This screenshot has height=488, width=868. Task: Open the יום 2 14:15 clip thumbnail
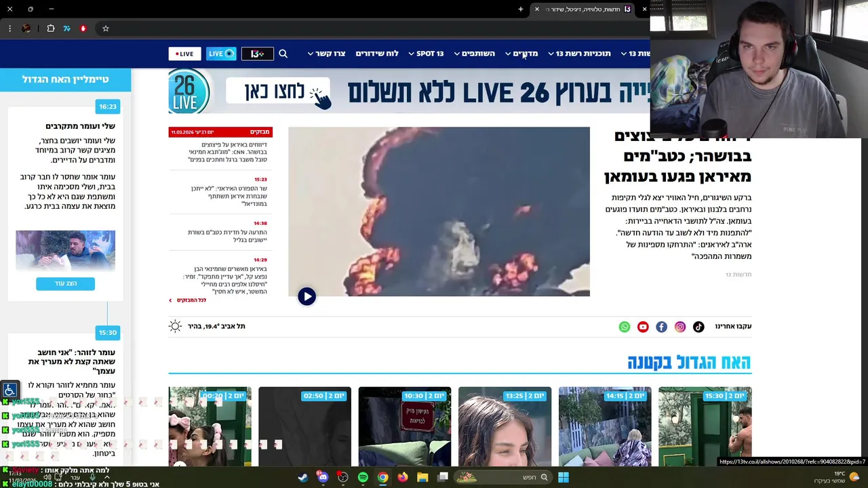click(605, 426)
